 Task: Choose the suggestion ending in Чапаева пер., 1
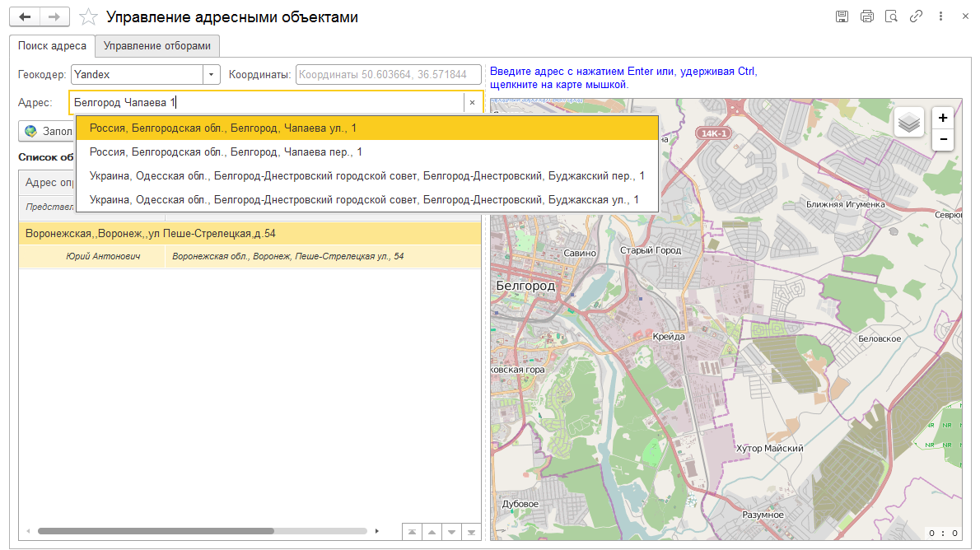click(x=226, y=152)
